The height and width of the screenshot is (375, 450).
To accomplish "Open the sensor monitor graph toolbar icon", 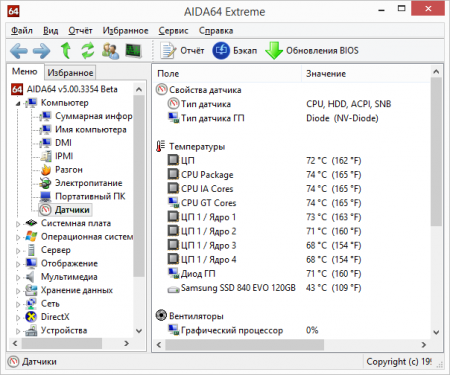I will 133,51.
